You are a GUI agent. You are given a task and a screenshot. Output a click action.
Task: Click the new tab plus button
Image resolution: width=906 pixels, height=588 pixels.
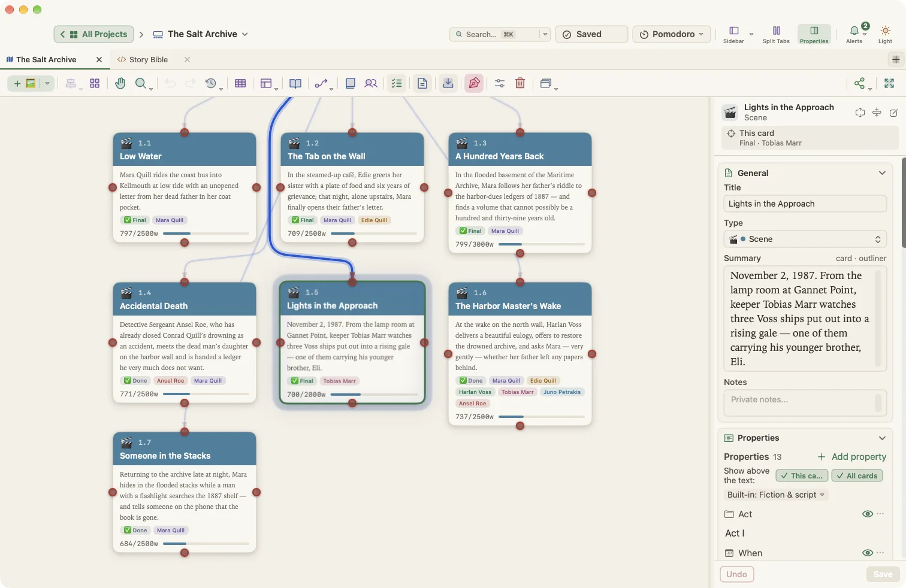pos(895,59)
